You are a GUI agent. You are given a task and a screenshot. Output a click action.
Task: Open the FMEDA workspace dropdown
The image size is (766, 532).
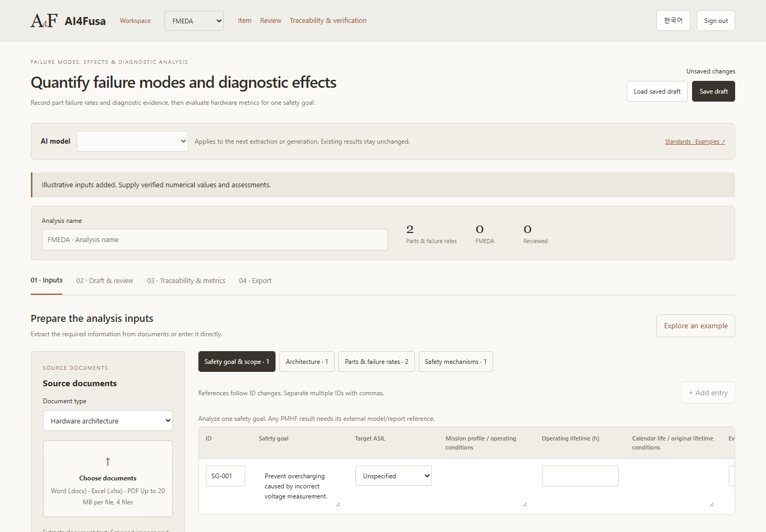tap(194, 21)
